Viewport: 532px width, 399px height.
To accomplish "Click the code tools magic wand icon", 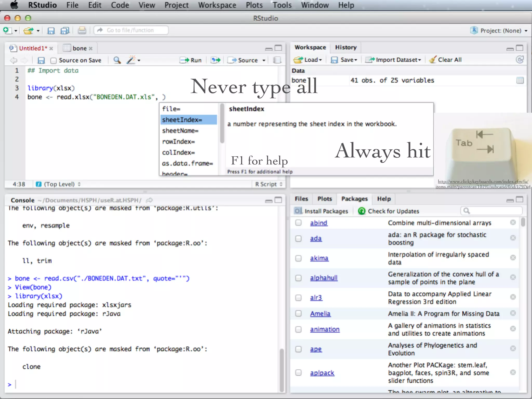I will pos(131,60).
